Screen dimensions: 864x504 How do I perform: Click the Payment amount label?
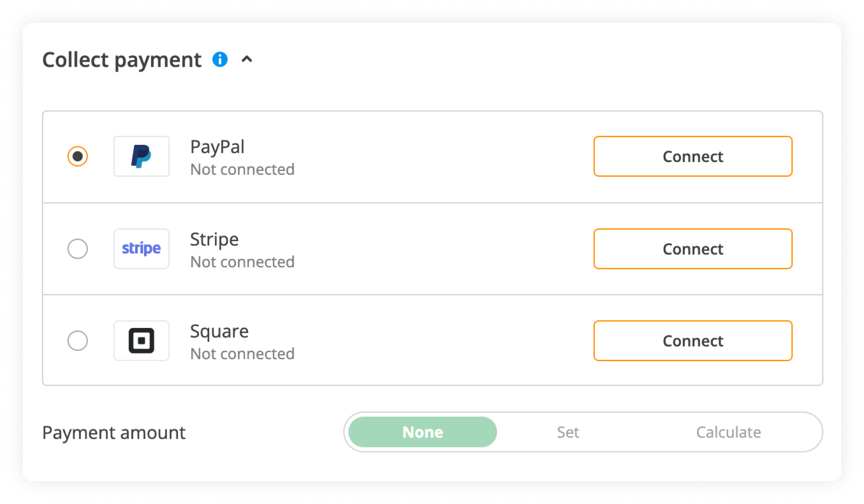point(113,432)
